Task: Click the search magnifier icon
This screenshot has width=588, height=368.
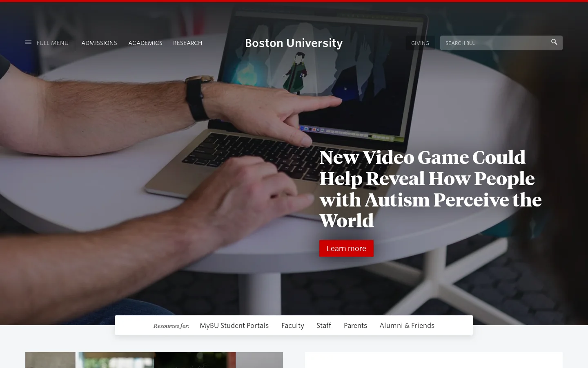Action: click(554, 42)
